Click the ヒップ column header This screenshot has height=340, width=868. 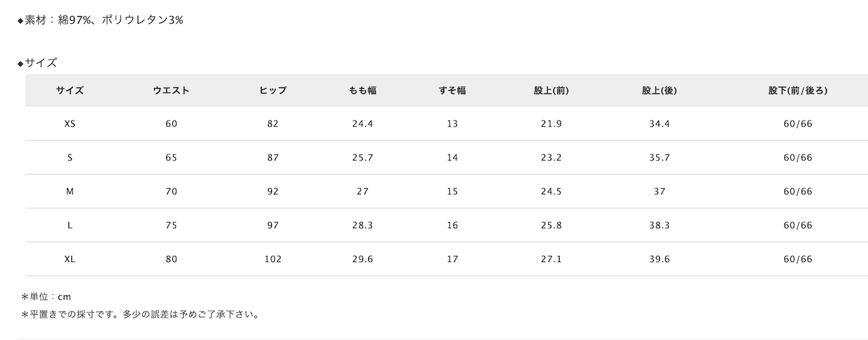click(x=273, y=90)
